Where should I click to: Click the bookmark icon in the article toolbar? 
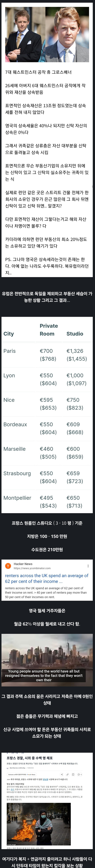[73, 775]
